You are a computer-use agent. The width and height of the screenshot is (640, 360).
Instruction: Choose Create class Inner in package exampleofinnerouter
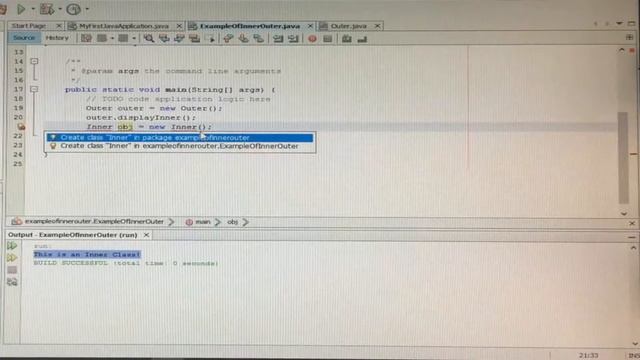point(180,138)
